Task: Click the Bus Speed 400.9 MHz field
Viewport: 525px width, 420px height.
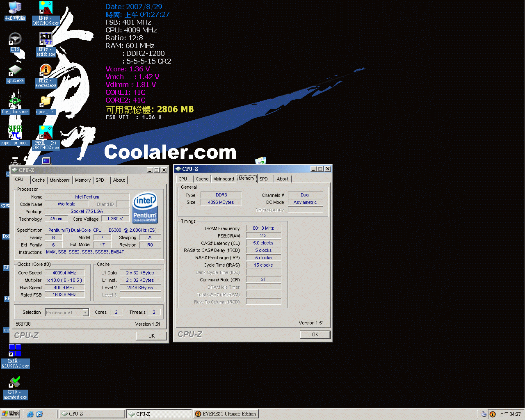Action: (64, 288)
